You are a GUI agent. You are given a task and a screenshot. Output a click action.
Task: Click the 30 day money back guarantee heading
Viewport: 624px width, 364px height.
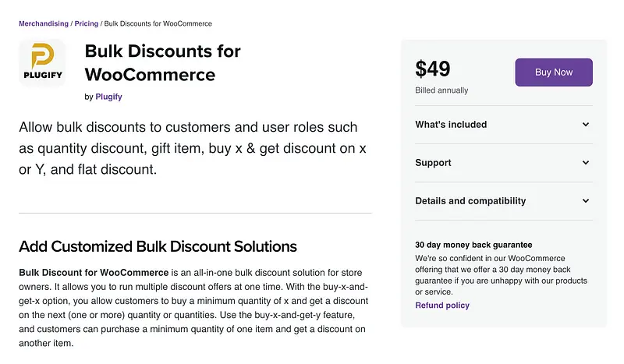click(x=473, y=245)
